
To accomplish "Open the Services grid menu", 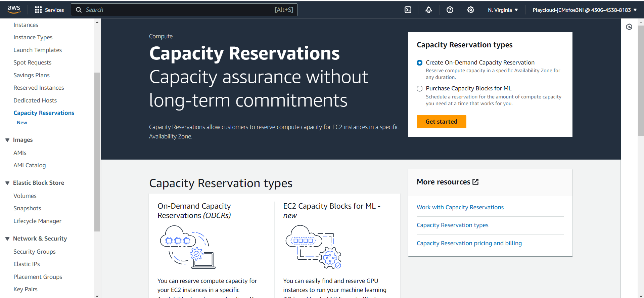I will coord(49,10).
